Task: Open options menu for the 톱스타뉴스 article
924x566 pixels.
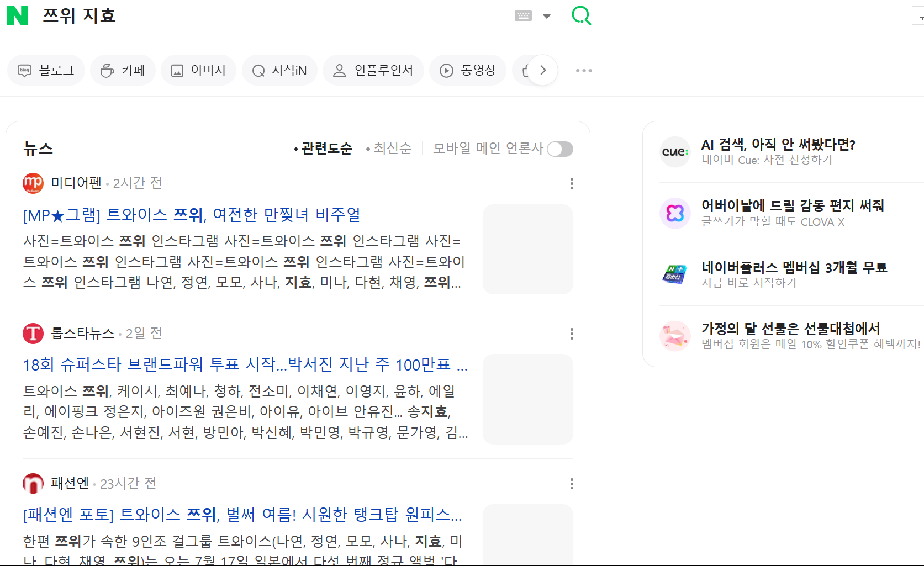Action: pos(572,334)
